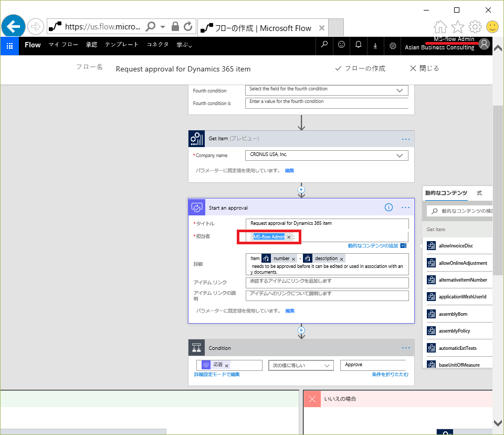The height and width of the screenshot is (435, 504).
Task: Switch to the 式 tab
Action: (479, 193)
